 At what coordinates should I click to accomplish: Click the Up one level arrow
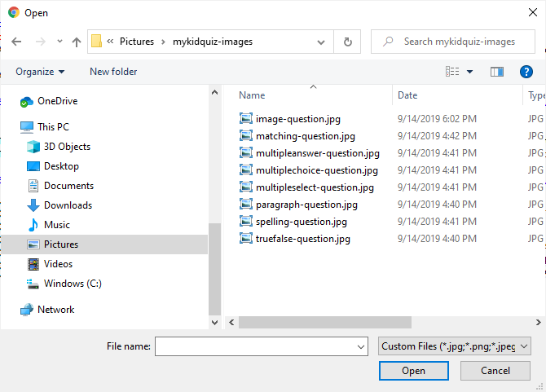pyautogui.click(x=77, y=42)
